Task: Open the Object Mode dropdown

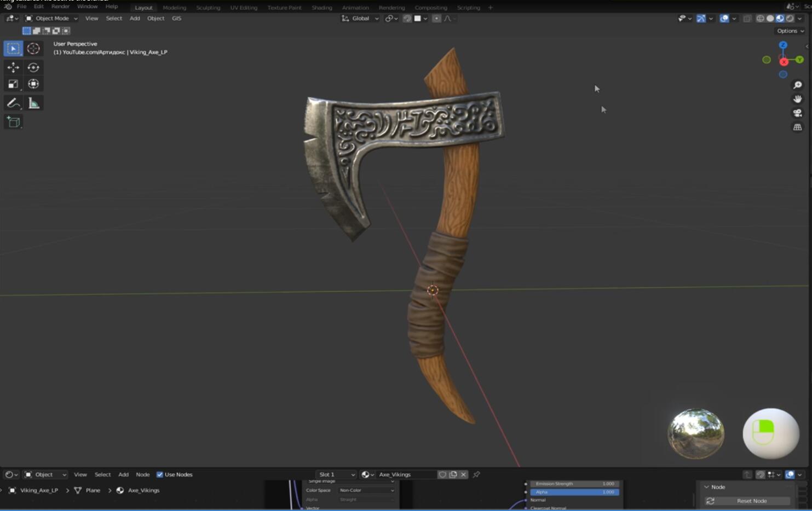Action: click(x=51, y=19)
